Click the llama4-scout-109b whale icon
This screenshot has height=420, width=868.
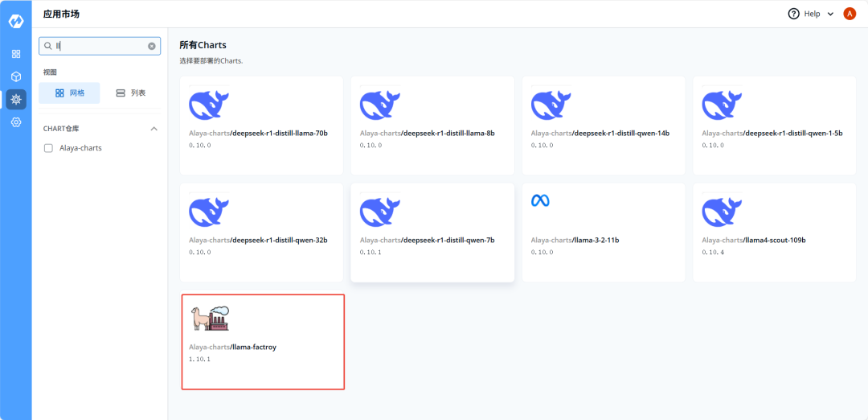coord(722,212)
